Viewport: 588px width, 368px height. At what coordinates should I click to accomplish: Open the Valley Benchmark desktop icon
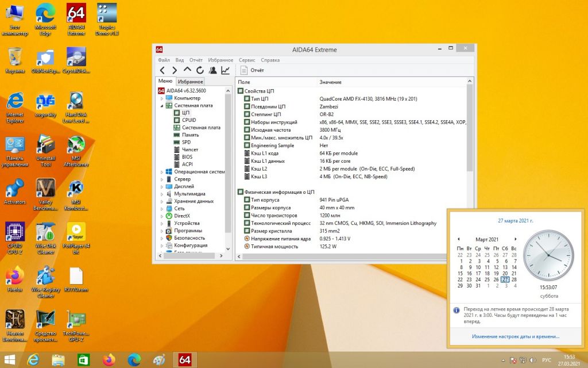[x=46, y=194]
